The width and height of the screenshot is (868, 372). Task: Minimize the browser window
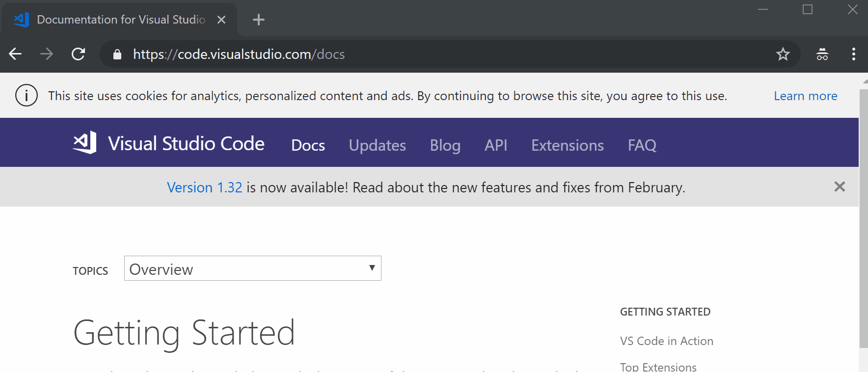pos(763,9)
